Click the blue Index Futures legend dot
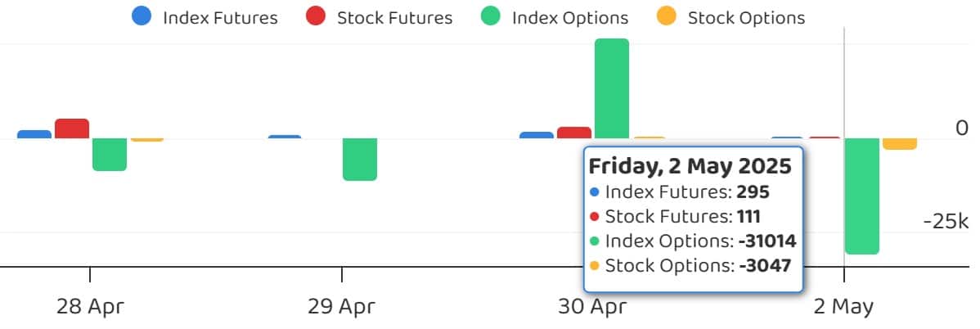Screen dimensions: 980x329 (x=142, y=16)
